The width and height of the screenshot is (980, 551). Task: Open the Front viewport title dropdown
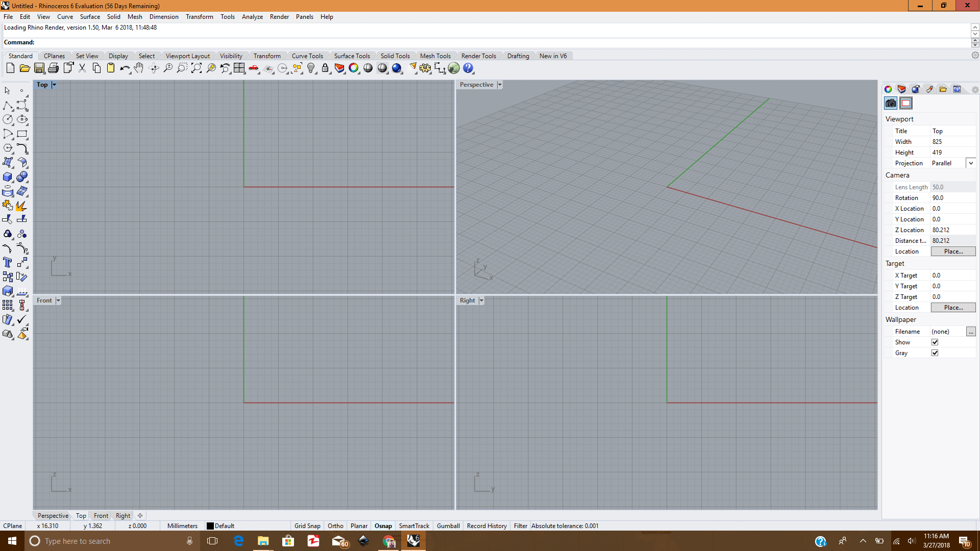click(x=58, y=300)
